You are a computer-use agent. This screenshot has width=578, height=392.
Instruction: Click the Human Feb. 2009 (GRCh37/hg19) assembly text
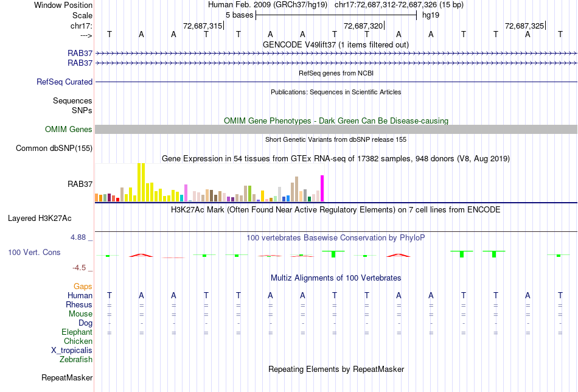[268, 5]
